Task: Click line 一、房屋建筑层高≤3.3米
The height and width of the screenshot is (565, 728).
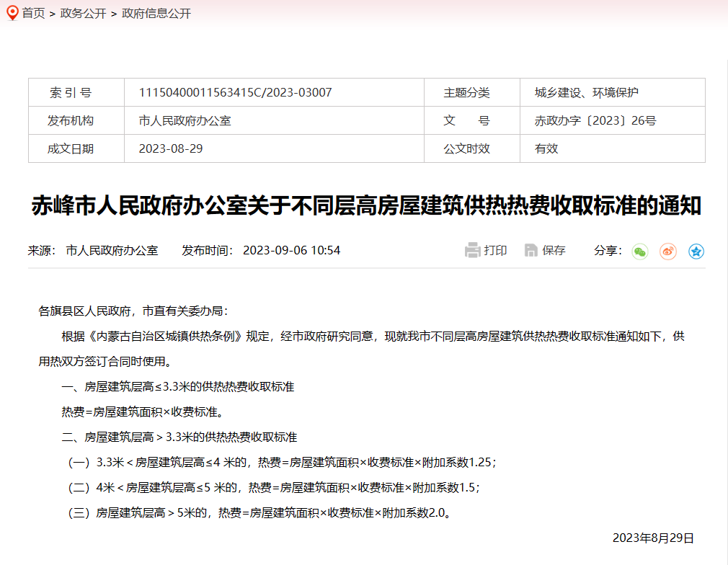Action: (178, 387)
